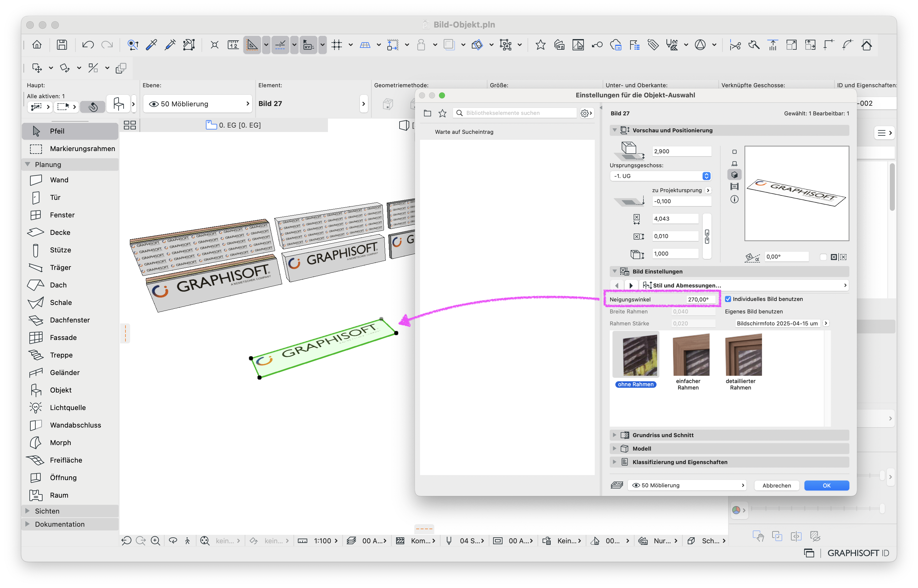
Task: Select the Markierungsrahmen tool
Action: click(70, 149)
